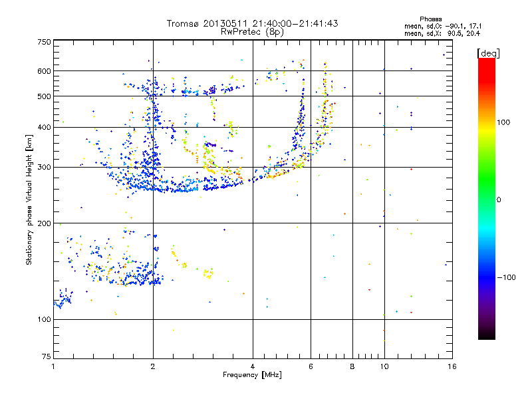Viewport: 532px width, 399px height.
Task: Click the '1' frequency axis label
Action: click(x=53, y=366)
